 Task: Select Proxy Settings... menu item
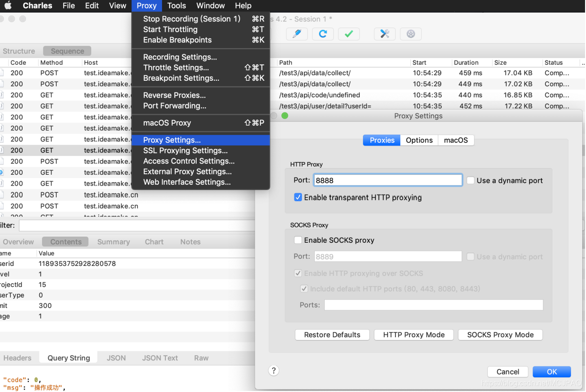[200, 140]
